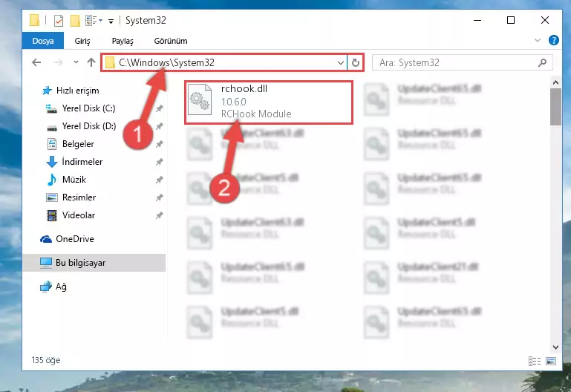Switch to the Giriş ribbon tab
The height and width of the screenshot is (392, 571).
point(82,41)
